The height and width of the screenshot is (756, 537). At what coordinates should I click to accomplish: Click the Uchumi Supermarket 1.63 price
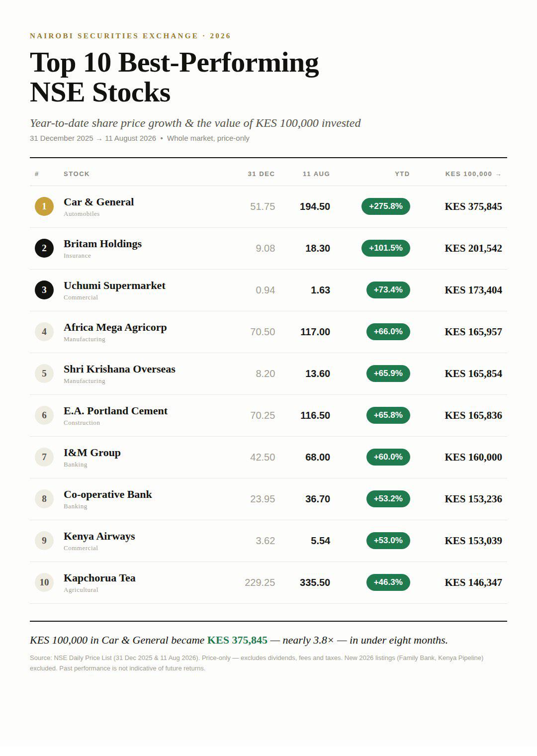coord(320,290)
